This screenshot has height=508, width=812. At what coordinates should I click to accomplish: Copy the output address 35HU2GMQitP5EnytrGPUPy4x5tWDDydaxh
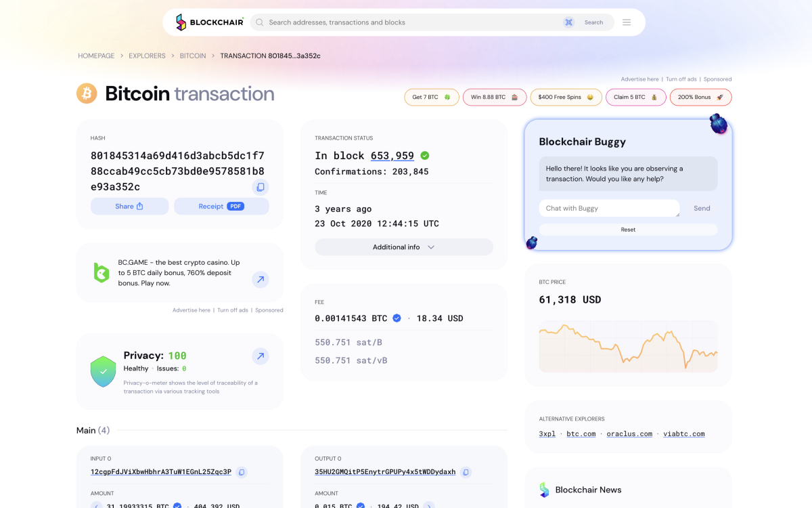tap(466, 472)
